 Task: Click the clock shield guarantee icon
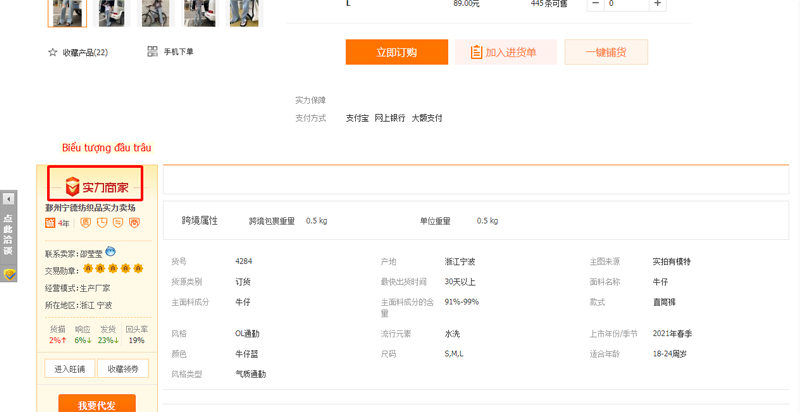coord(102,222)
